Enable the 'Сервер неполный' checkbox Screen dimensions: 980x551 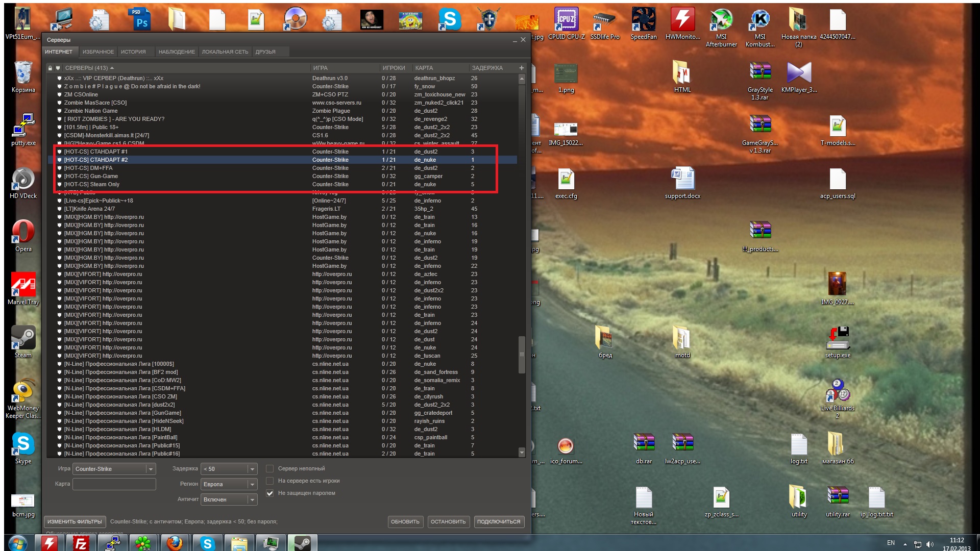click(270, 468)
